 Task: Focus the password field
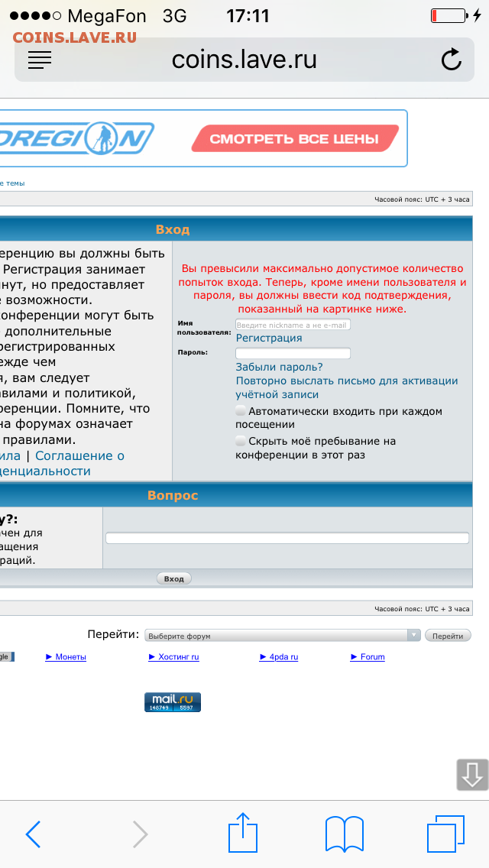[293, 353]
